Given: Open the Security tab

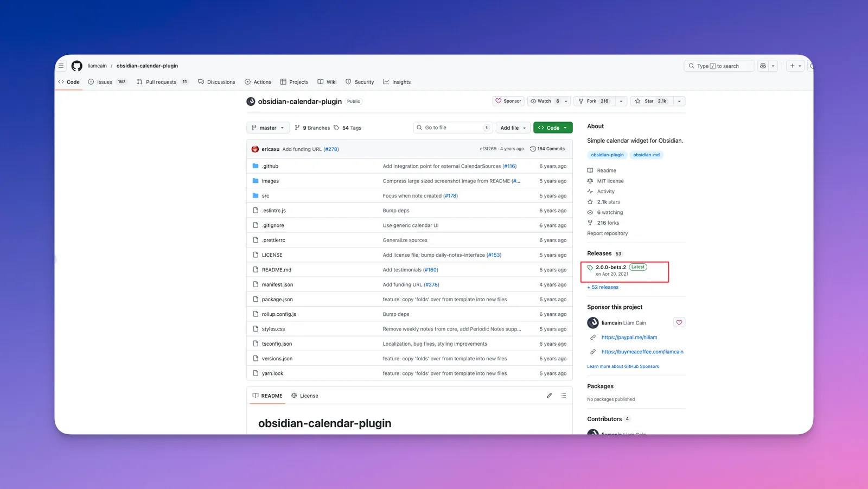Looking at the screenshot, I should click(360, 82).
